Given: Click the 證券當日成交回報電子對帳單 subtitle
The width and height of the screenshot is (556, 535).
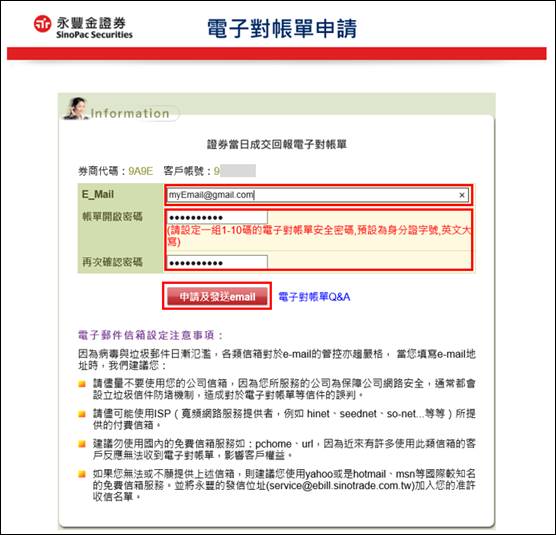Looking at the screenshot, I should click(x=277, y=144).
